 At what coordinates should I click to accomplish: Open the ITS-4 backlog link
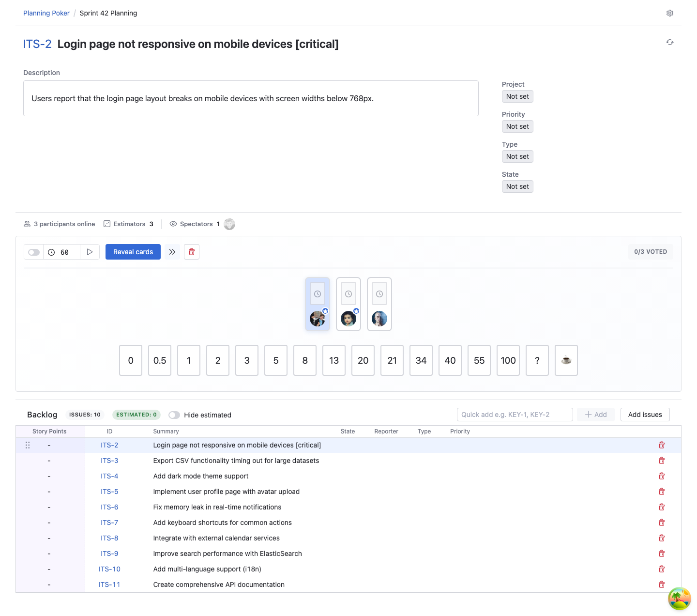(x=109, y=476)
